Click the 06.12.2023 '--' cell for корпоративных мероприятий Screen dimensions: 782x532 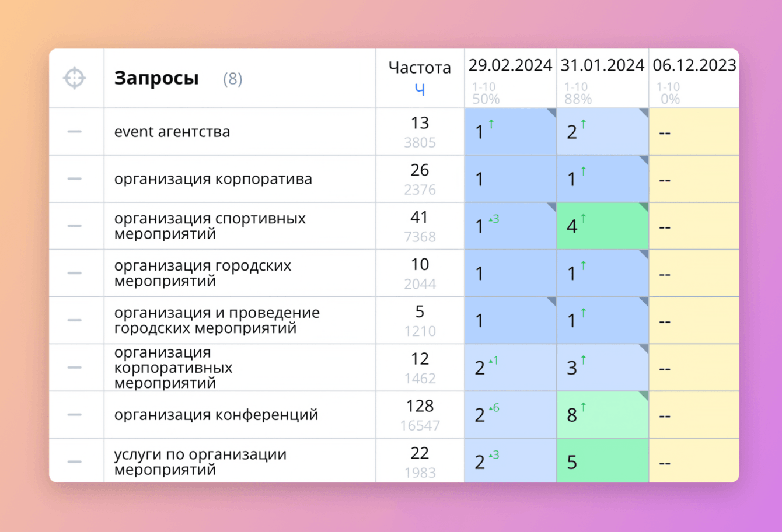[694, 367]
